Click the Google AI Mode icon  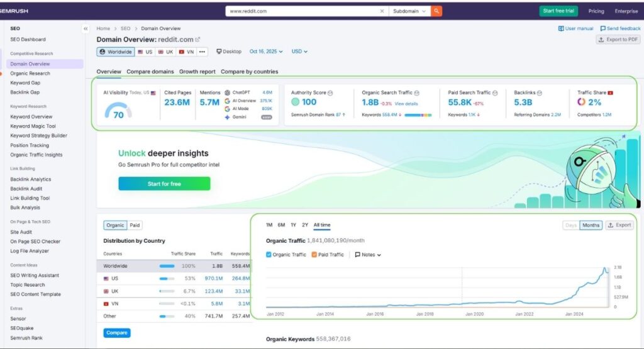(227, 109)
